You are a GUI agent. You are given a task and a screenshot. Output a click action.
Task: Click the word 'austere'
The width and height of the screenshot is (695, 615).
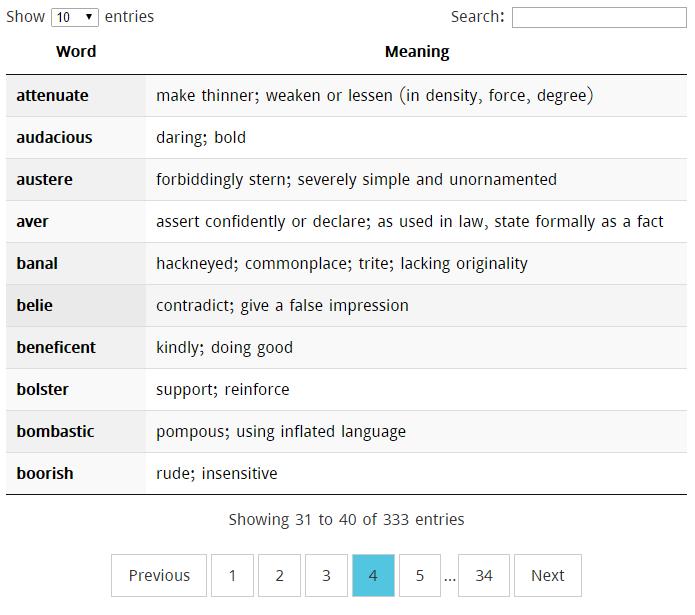click(44, 180)
